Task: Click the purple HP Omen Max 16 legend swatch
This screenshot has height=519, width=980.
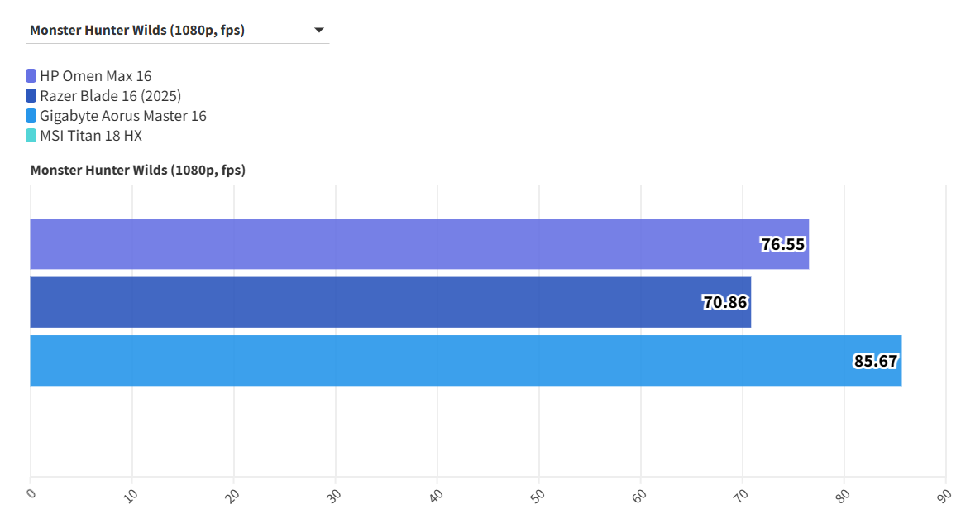Action: coord(31,74)
